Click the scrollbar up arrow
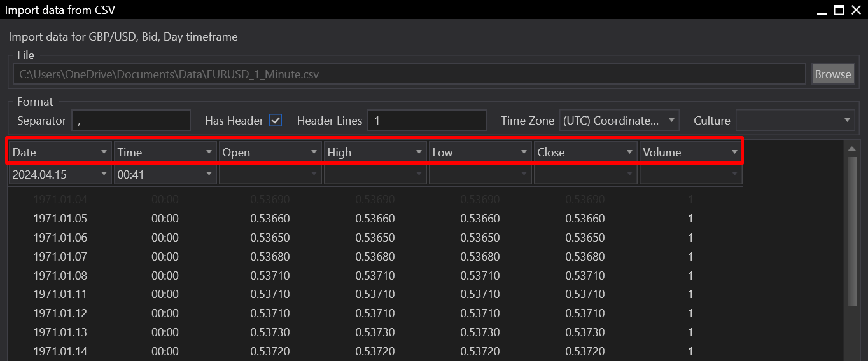The width and height of the screenshot is (868, 361). point(851,149)
